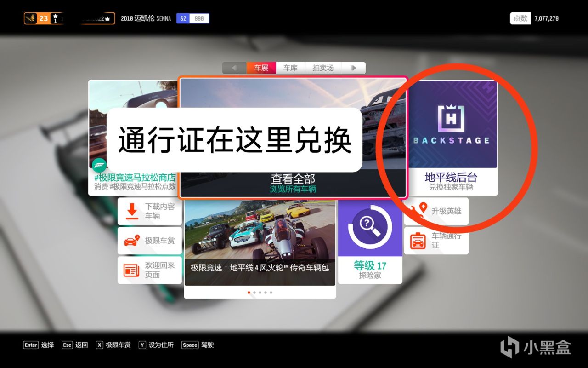Select the last carousel page dot

pyautogui.click(x=271, y=293)
